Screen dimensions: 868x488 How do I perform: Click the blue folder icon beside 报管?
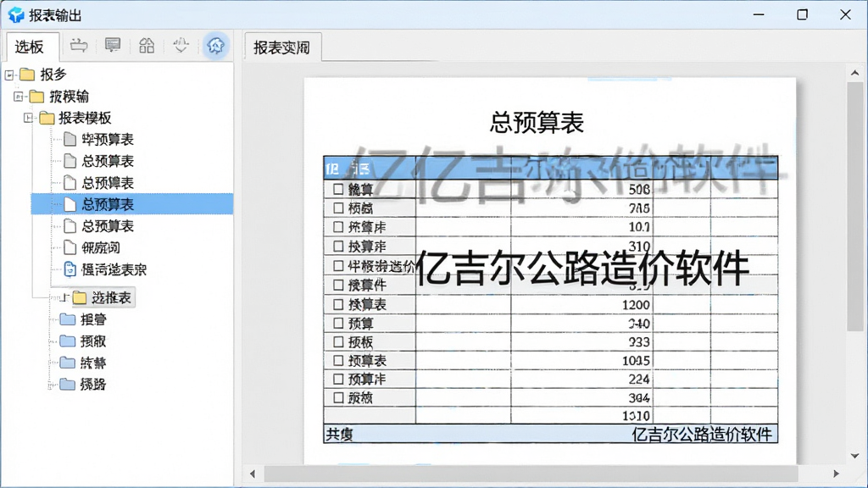pos(68,319)
